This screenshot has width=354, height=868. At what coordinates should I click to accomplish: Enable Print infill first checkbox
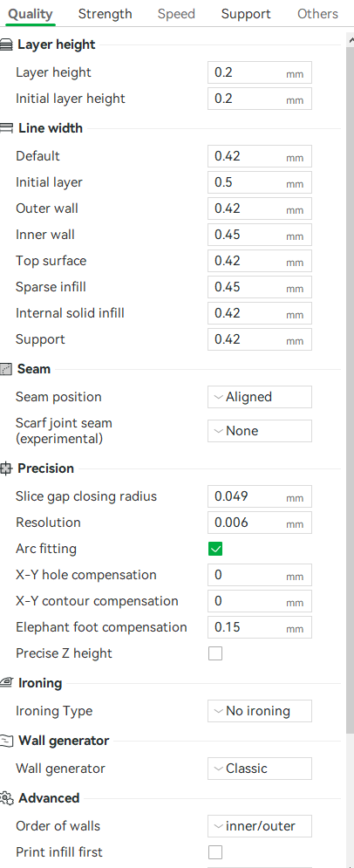pyautogui.click(x=215, y=852)
